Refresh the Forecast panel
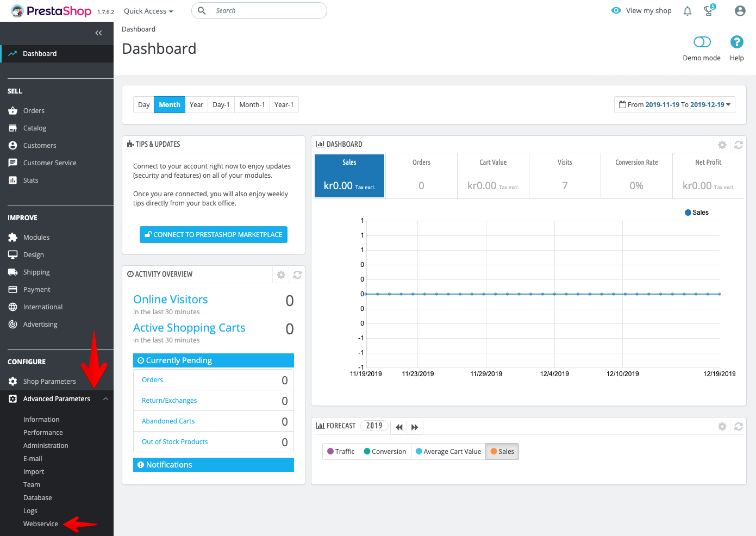The height and width of the screenshot is (536, 756). pyautogui.click(x=738, y=426)
